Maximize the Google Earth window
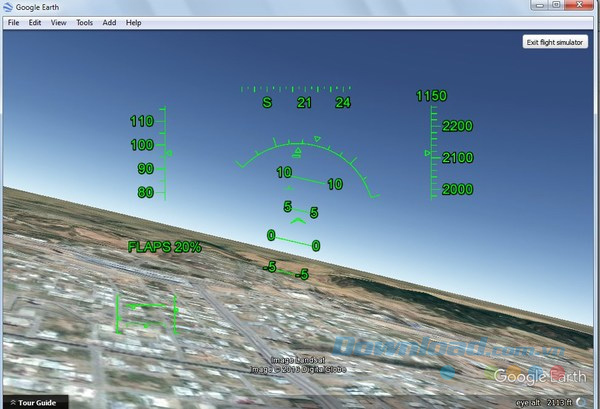 tap(556, 5)
